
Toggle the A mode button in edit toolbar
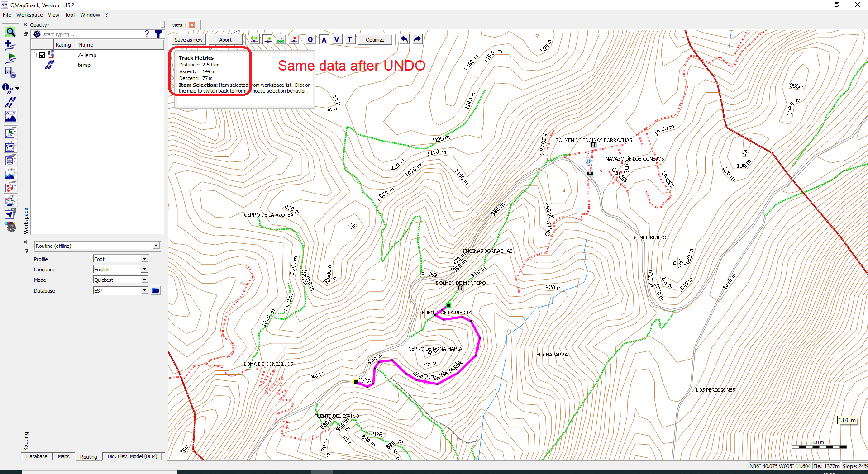pos(324,40)
